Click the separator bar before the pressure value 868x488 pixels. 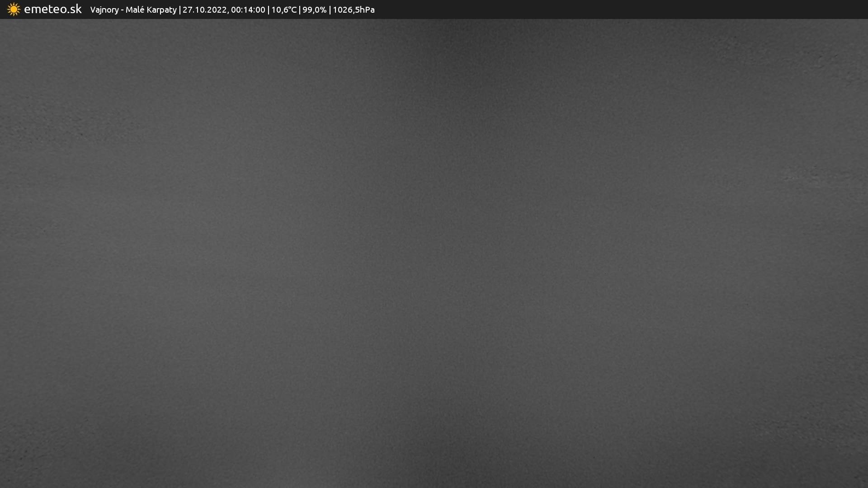click(330, 10)
